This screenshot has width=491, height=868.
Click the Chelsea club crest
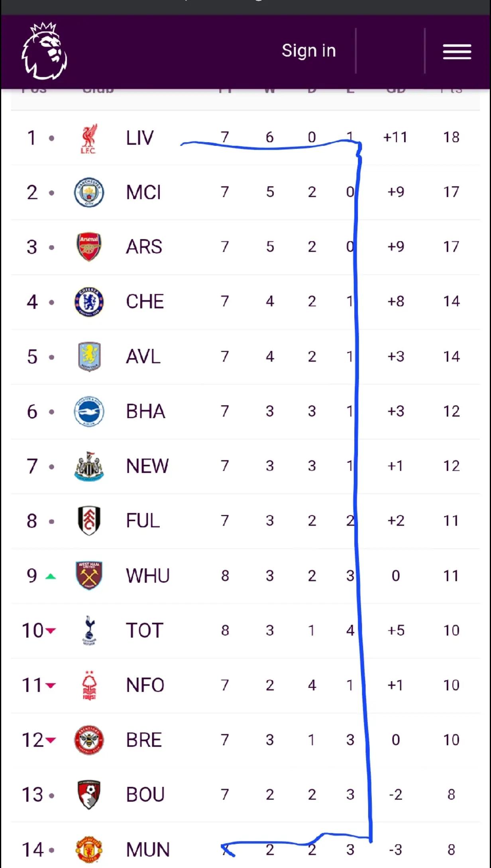point(89,302)
